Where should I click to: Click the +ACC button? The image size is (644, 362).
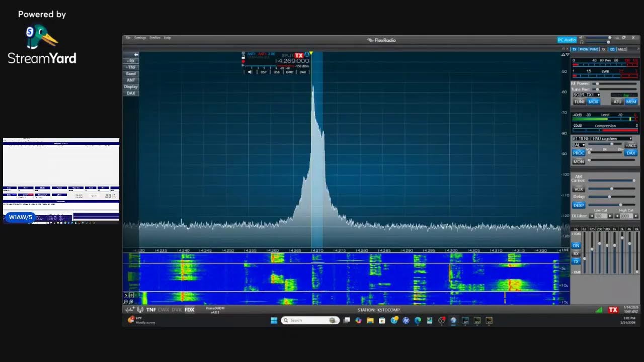point(631,146)
